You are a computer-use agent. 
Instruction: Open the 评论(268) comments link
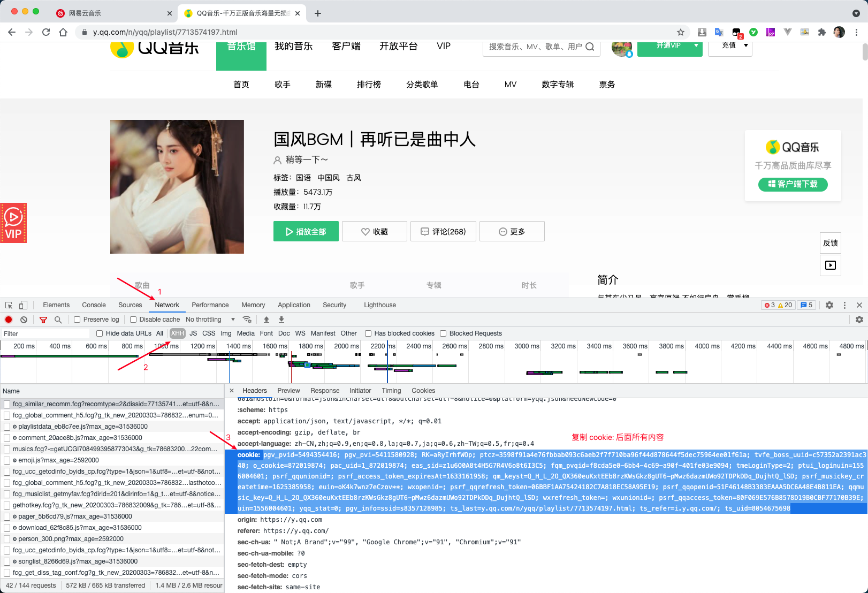(x=443, y=231)
